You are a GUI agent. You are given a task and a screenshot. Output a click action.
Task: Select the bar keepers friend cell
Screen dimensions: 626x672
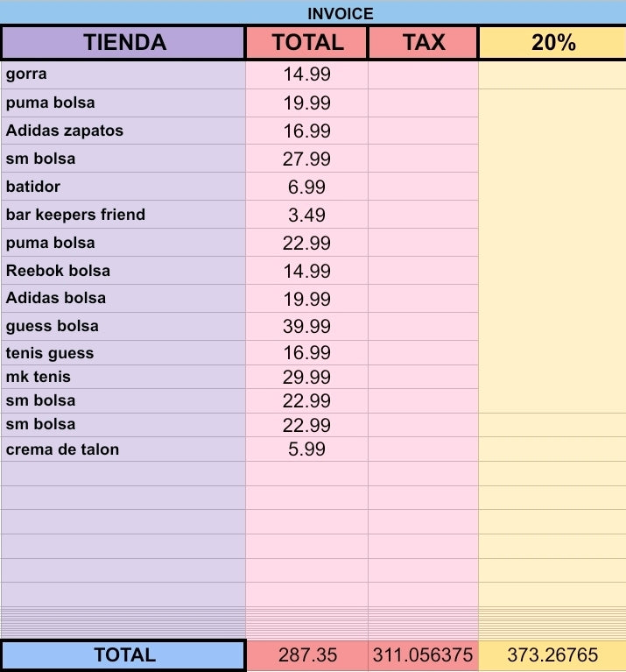pos(123,215)
